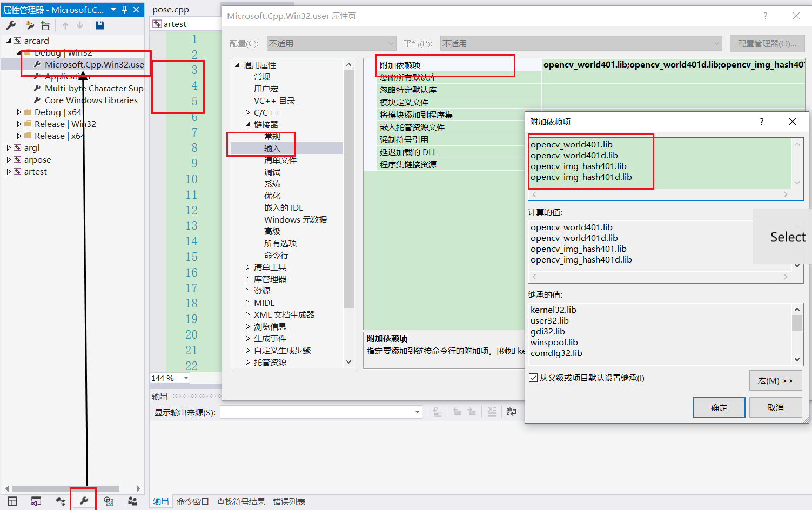
Task: Click clear all output icon
Action: click(492, 412)
